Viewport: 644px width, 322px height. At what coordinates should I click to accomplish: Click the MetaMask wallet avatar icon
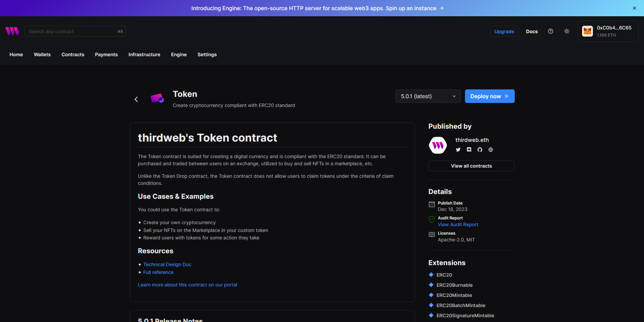pos(587,31)
